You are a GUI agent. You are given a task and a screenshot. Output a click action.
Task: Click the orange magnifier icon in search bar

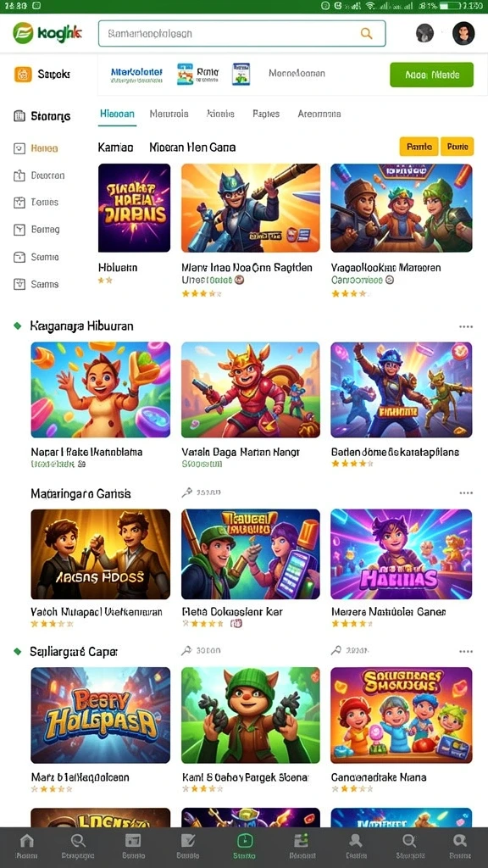366,33
